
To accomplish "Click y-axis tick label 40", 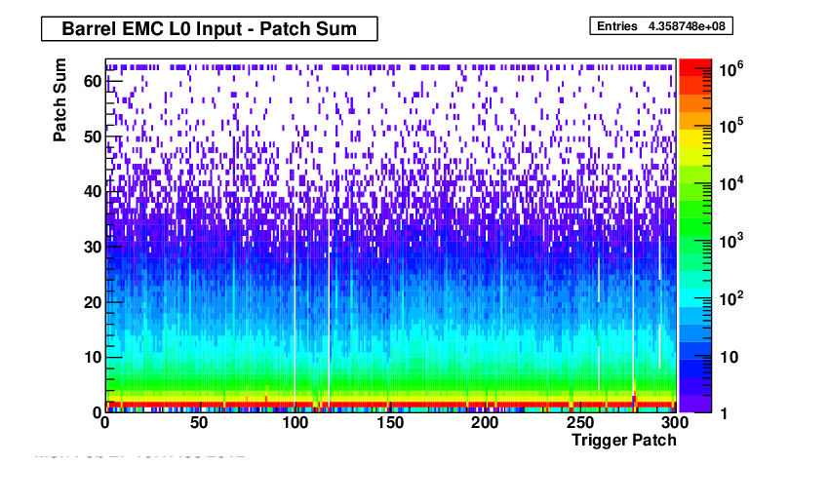I will tap(93, 191).
